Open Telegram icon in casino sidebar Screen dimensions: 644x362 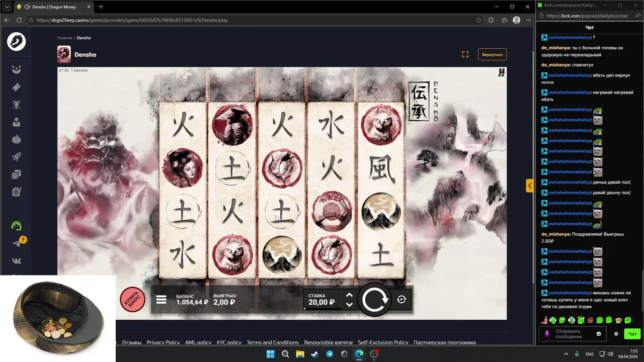point(17,243)
